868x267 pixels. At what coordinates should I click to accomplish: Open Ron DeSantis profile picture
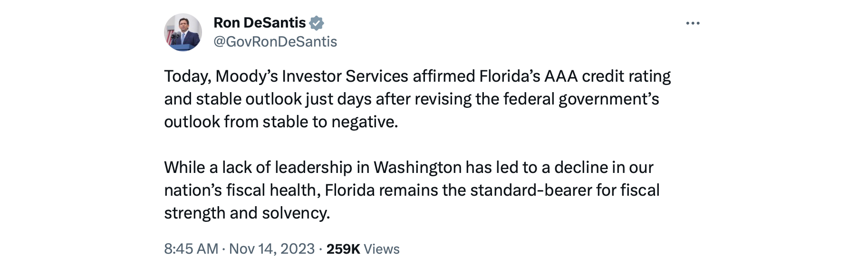point(183,32)
